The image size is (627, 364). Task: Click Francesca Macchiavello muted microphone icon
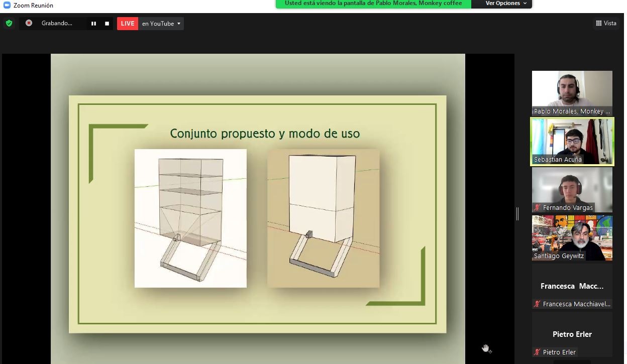tap(537, 304)
